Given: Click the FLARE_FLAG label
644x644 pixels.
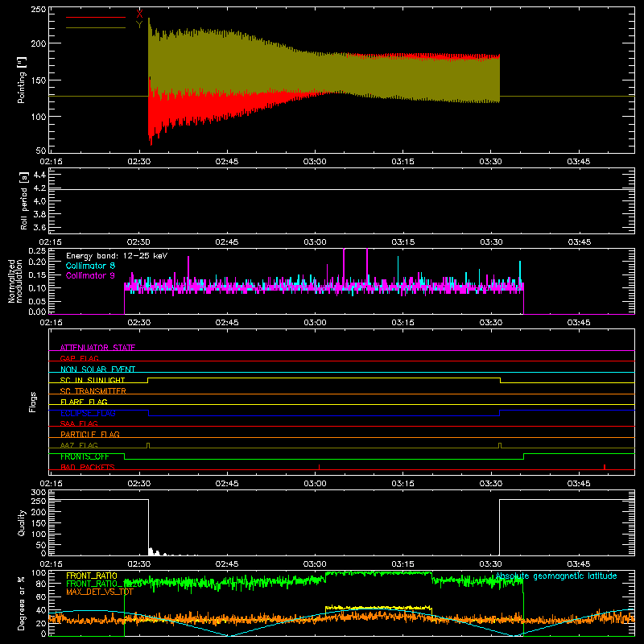Looking at the screenshot, I should point(84,402).
